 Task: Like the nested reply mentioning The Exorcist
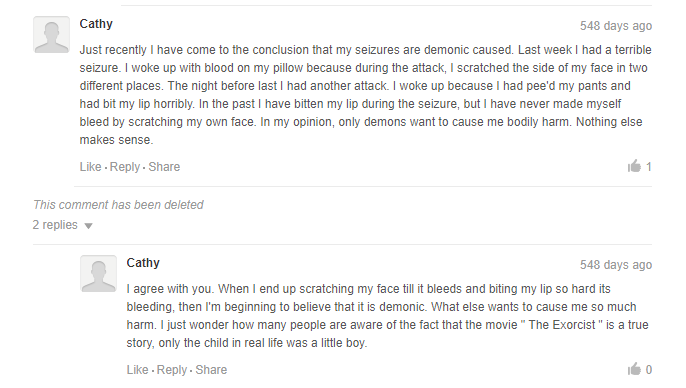pyautogui.click(x=137, y=370)
